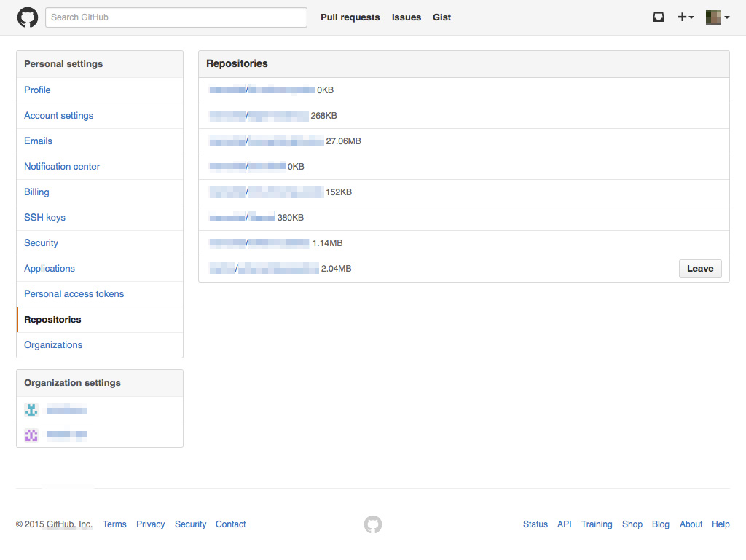Check GitHub Status via the footer link
The image size is (746, 560).
click(535, 524)
